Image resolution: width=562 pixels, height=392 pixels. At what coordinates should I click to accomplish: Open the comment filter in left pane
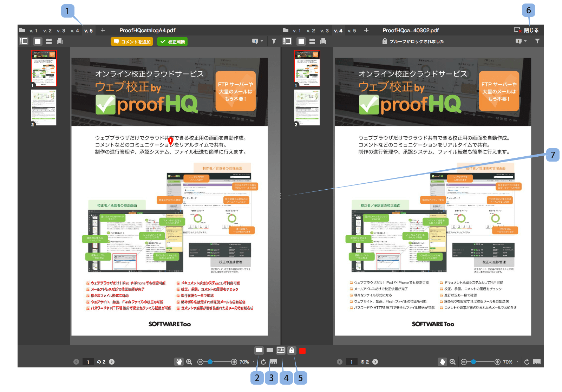click(x=274, y=41)
